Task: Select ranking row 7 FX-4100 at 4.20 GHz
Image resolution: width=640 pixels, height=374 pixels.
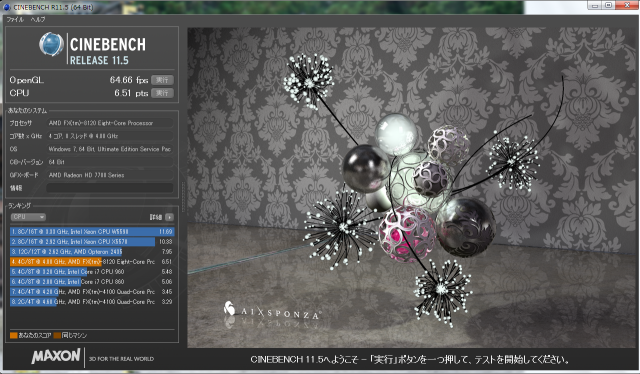Action: (x=92, y=292)
